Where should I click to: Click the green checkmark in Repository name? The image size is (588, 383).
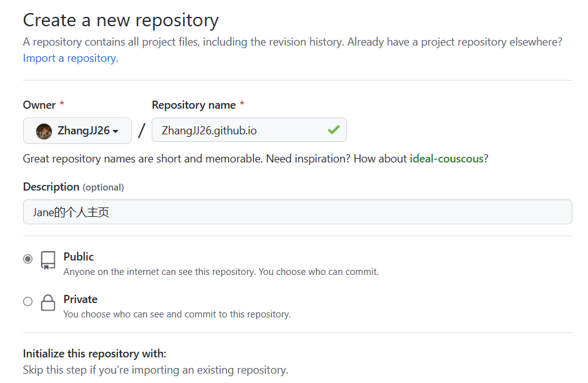(x=333, y=130)
